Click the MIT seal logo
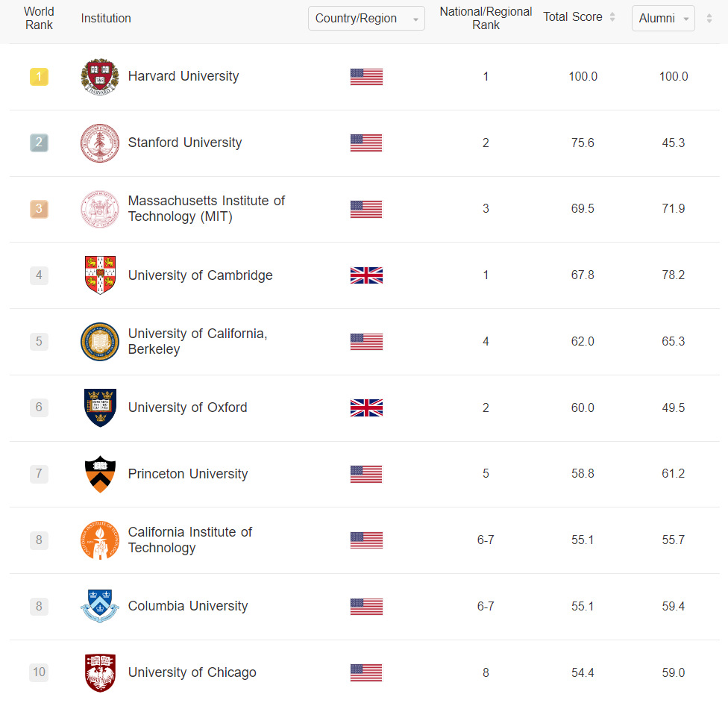The height and width of the screenshot is (706, 728). pyautogui.click(x=99, y=209)
